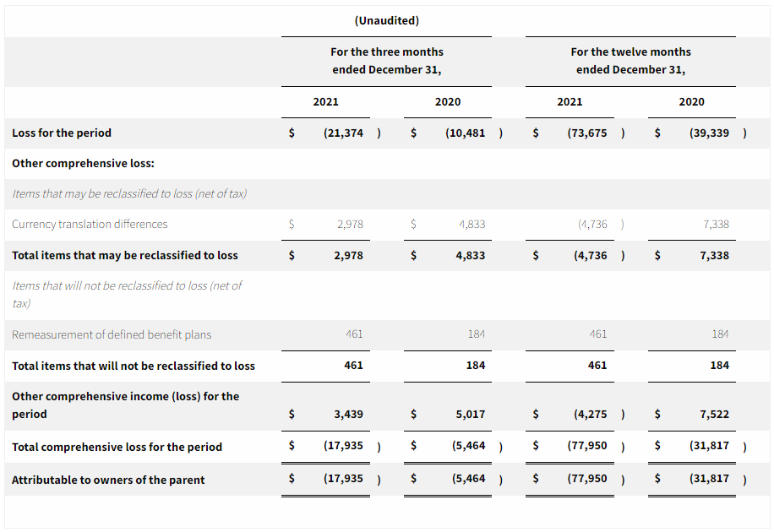Click the 3,439 other comprehensive income value
This screenshot has width=774, height=532.
click(348, 414)
